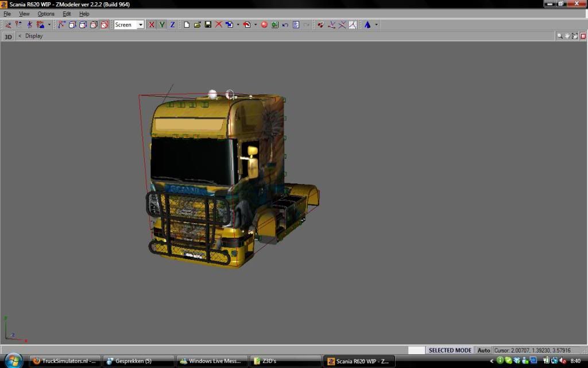Click the red X delete icon
588x368 pixels.
(x=219, y=25)
